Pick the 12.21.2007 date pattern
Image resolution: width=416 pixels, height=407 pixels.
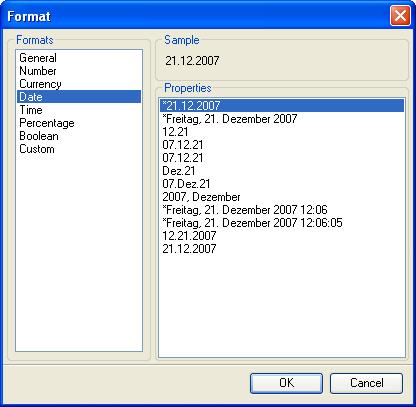coord(189,236)
